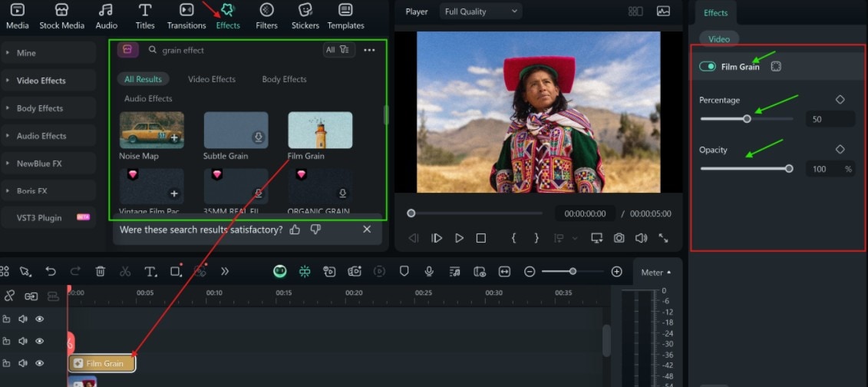The width and height of the screenshot is (868, 387).
Task: Go to the Stickers tab
Action: (x=305, y=17)
